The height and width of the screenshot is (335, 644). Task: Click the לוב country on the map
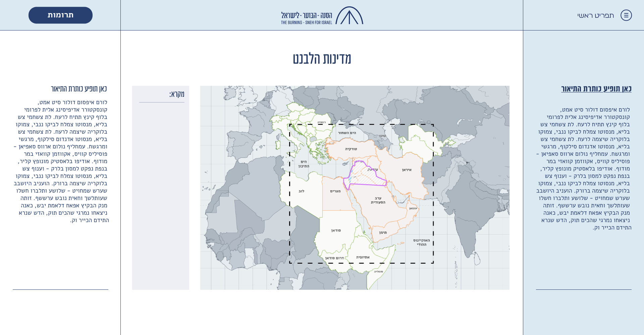(301, 191)
